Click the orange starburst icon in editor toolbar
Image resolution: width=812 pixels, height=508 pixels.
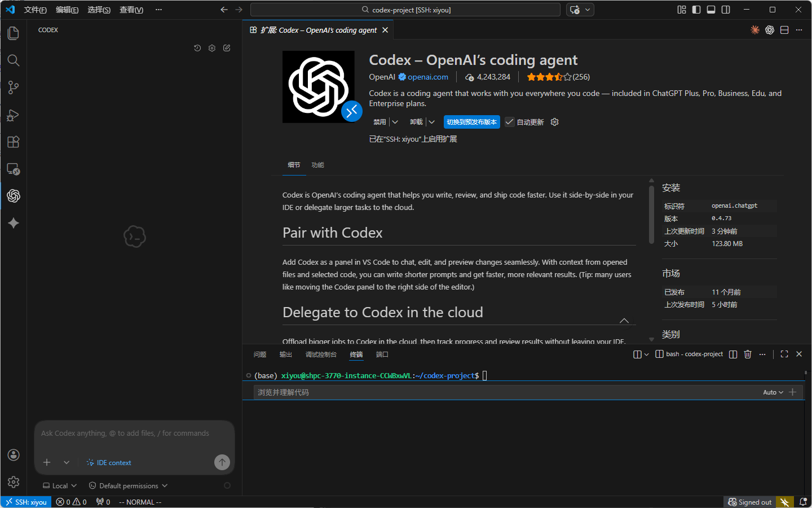(755, 30)
